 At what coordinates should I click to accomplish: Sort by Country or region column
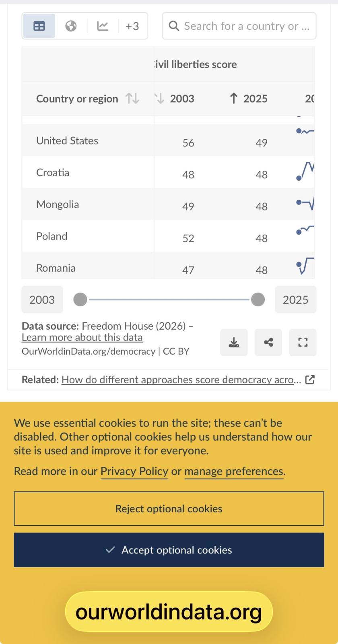pos(132,99)
